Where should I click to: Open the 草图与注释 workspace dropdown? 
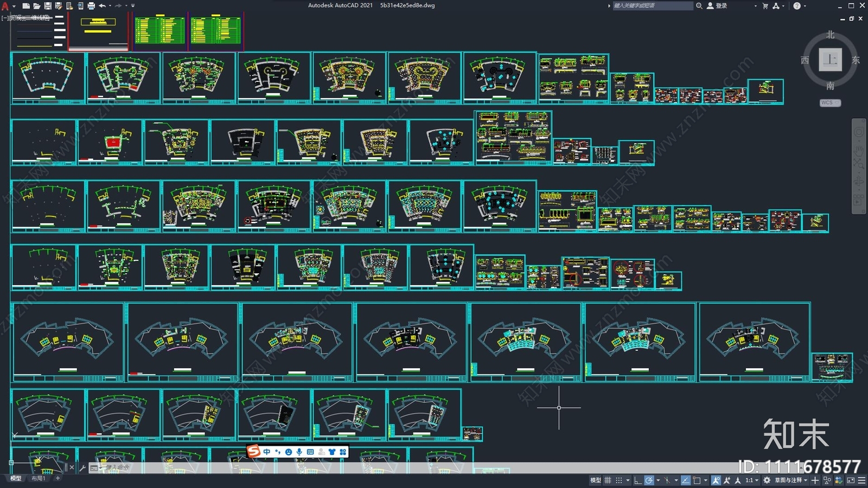pos(791,480)
